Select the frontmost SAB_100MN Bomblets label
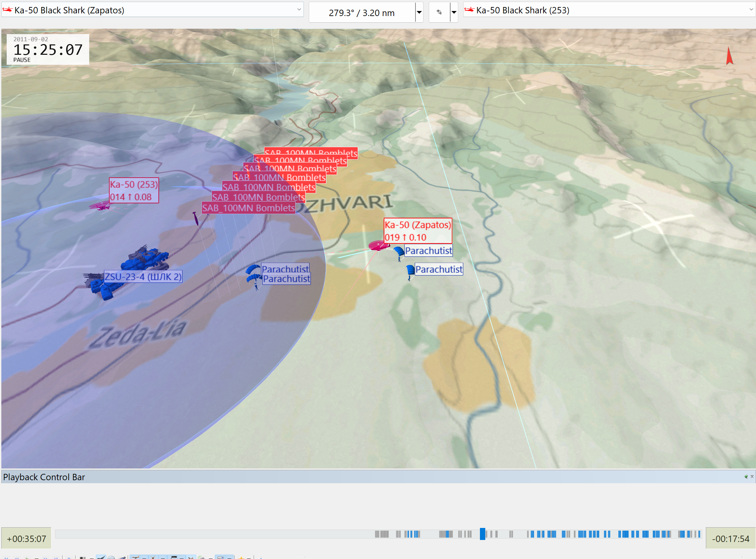756x559 pixels. click(248, 208)
